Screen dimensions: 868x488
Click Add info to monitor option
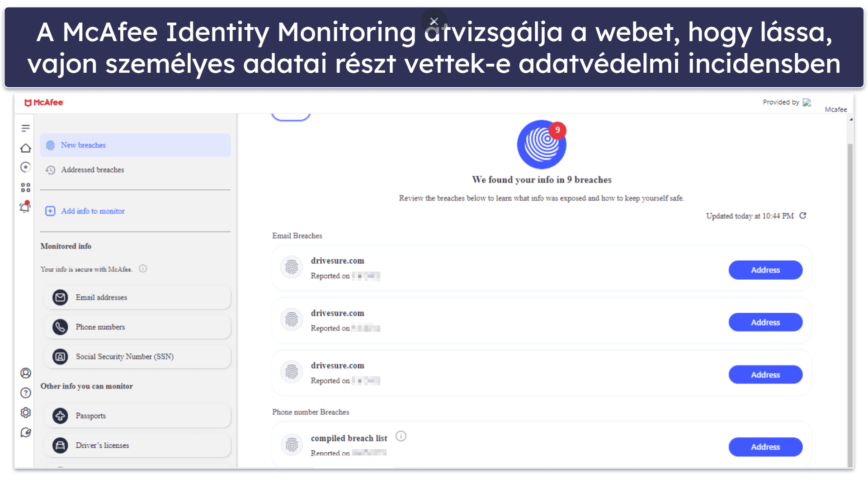[92, 211]
